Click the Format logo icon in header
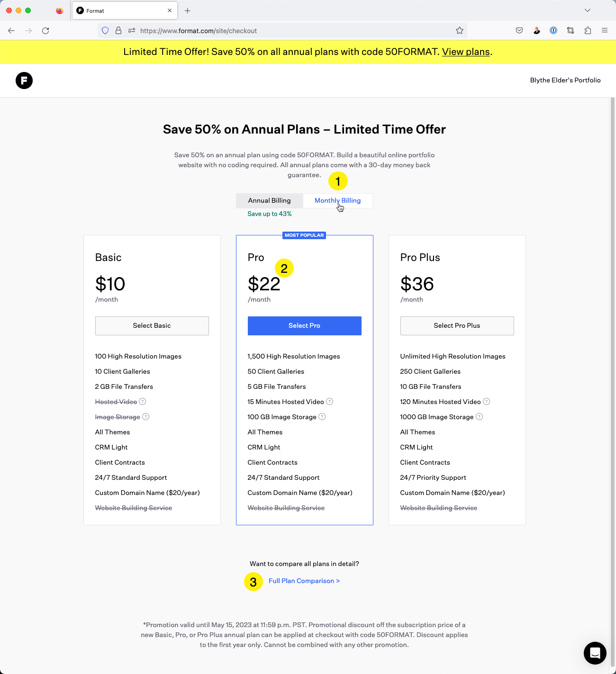The width and height of the screenshot is (616, 674). tap(24, 81)
